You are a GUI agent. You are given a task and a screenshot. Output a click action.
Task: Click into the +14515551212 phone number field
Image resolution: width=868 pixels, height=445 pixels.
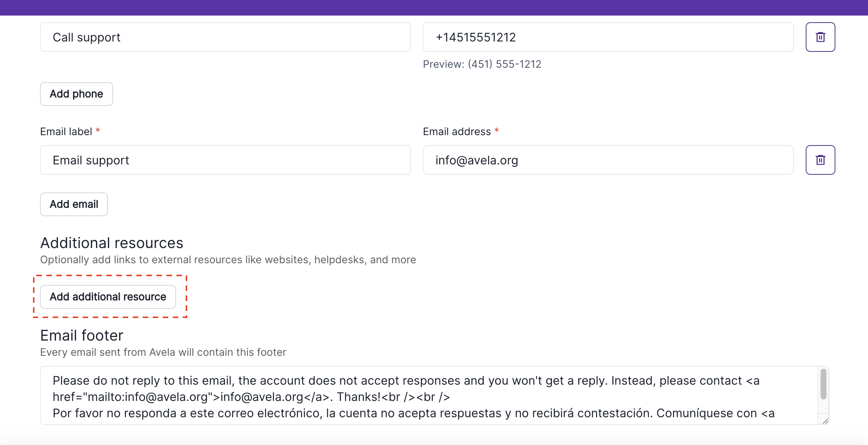608,37
